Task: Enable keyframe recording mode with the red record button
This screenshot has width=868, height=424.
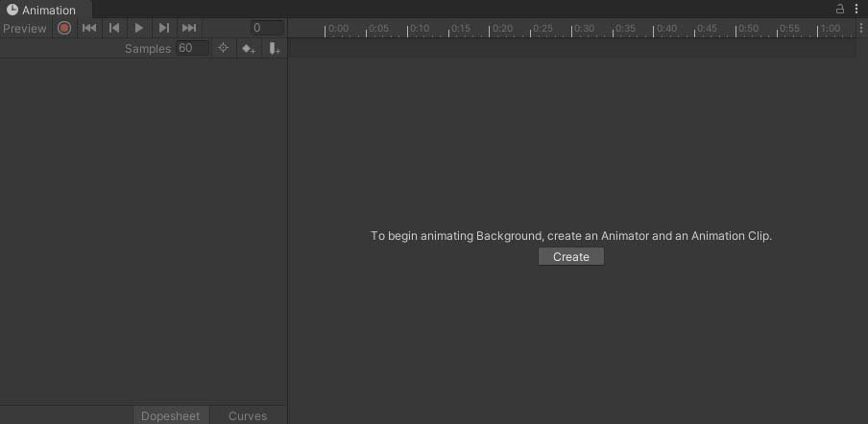Action: tap(64, 28)
